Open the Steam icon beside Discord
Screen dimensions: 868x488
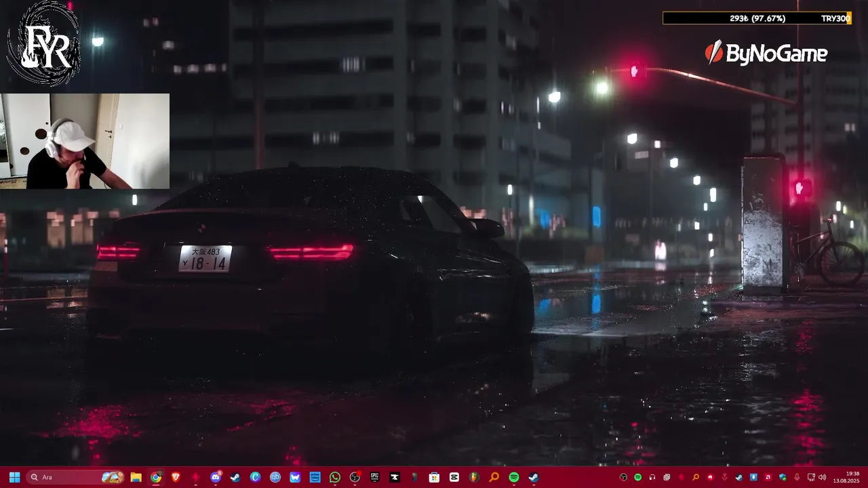pyautogui.click(x=235, y=477)
